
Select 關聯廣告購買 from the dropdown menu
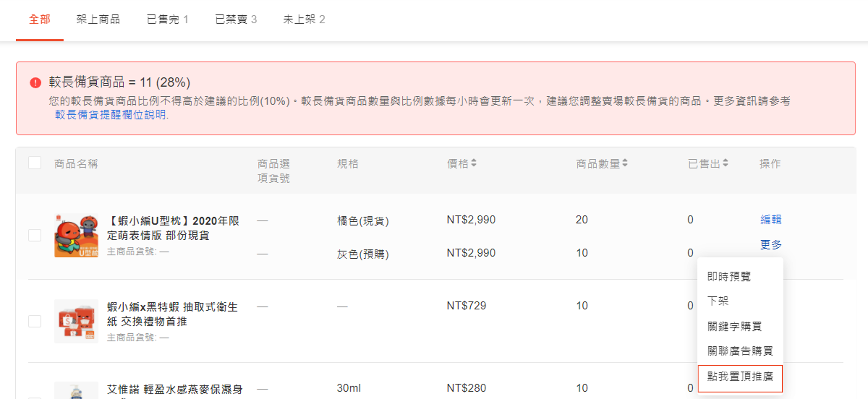coord(740,351)
